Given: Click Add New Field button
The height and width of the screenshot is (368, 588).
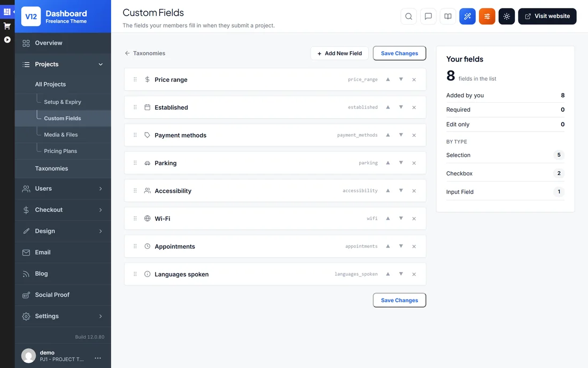Looking at the screenshot, I should click(339, 53).
